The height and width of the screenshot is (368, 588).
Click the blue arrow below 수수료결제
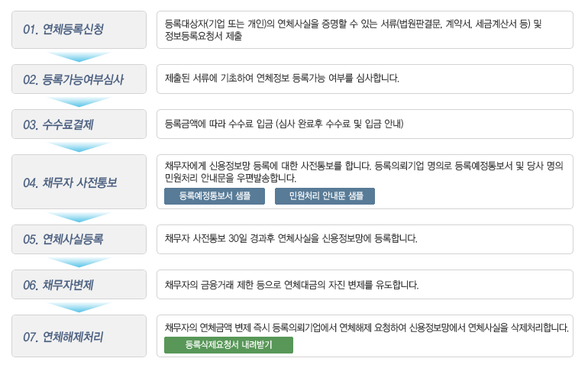(79, 147)
